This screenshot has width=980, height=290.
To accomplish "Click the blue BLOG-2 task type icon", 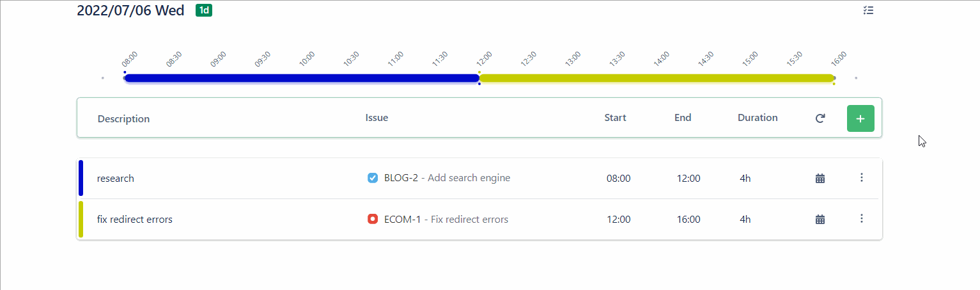I will tap(373, 178).
